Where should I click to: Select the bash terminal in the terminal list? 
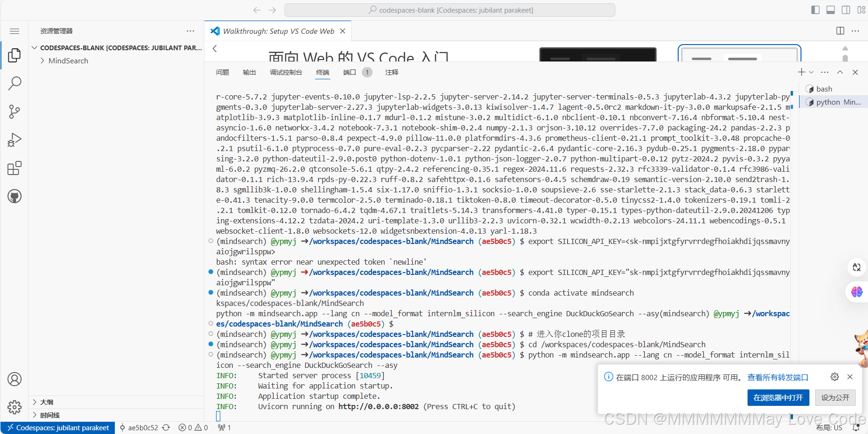click(x=823, y=88)
